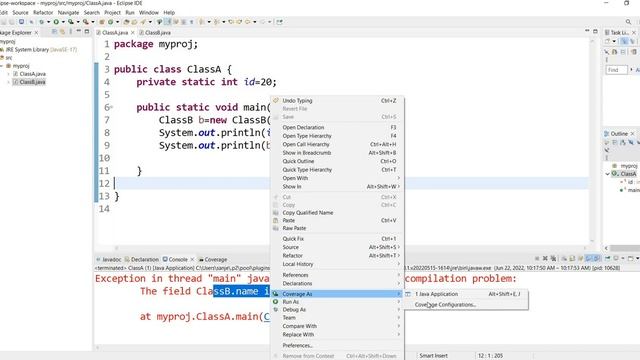Click Collapse All icon in Package Explorer
The width and height of the screenshot is (640, 360).
coord(54,32)
